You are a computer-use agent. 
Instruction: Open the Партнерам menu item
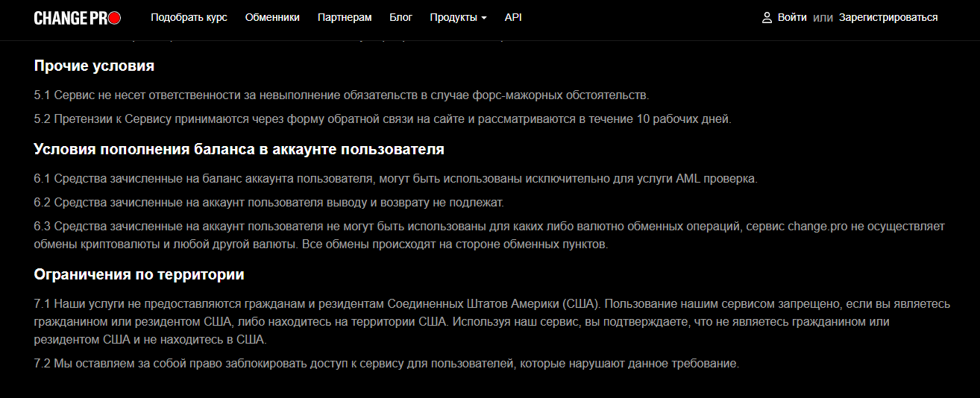click(x=345, y=18)
